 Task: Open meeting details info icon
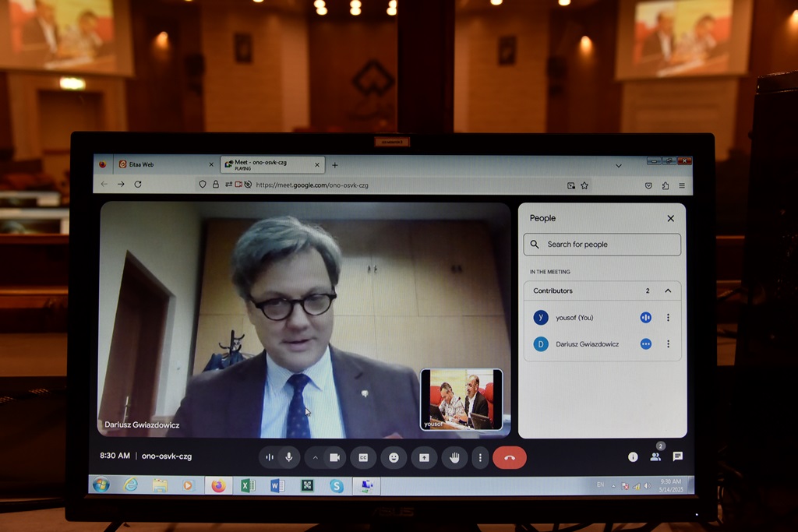pyautogui.click(x=633, y=457)
